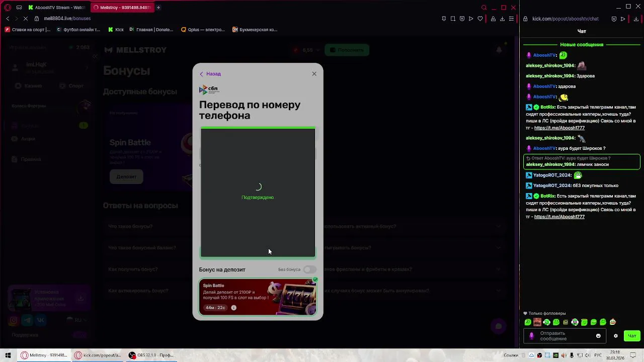644x362 pixels.
Task: Open a new browser tab
Action: pyautogui.click(x=158, y=8)
